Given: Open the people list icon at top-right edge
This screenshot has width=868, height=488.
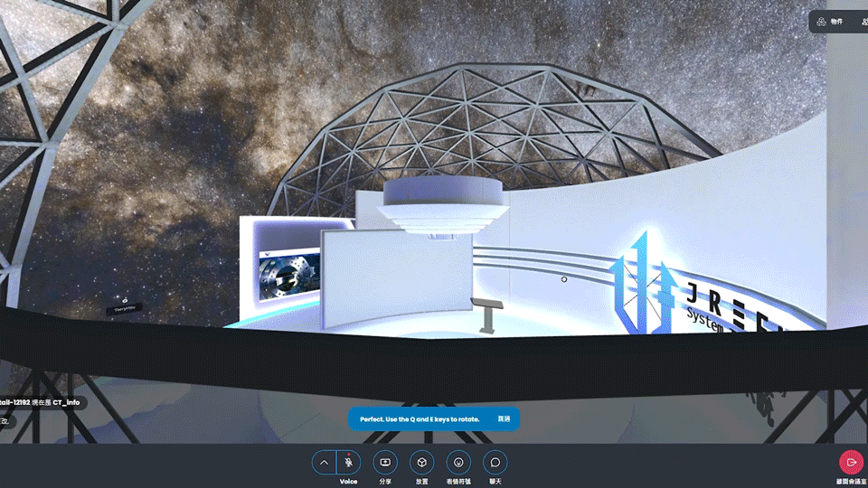Looking at the screenshot, I should pyautogui.click(x=863, y=21).
